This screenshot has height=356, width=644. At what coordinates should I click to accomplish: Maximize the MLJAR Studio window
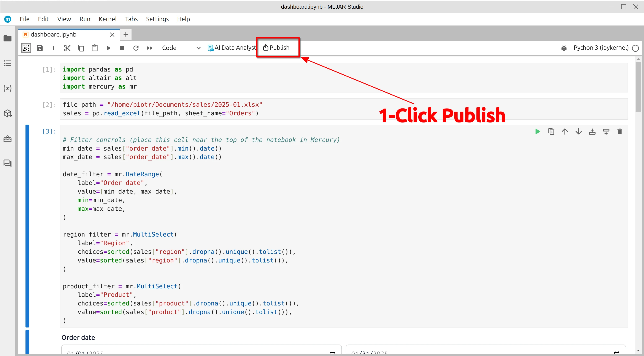tap(623, 7)
